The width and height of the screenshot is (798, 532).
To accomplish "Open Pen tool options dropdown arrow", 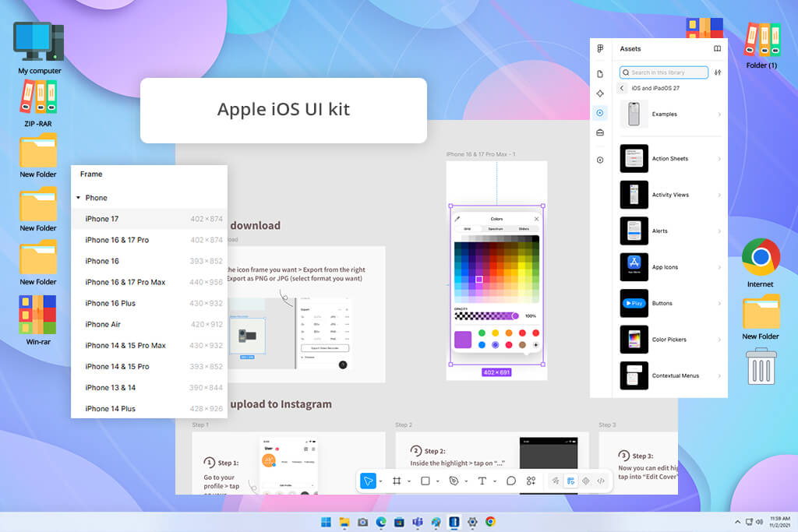I will pos(466,481).
